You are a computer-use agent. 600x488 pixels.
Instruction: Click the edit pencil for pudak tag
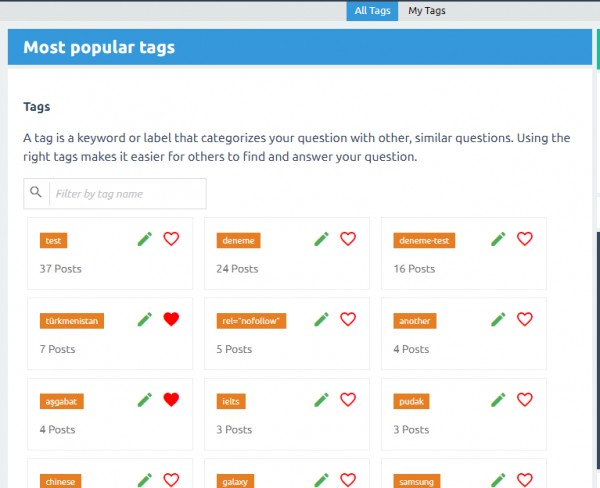(498, 399)
